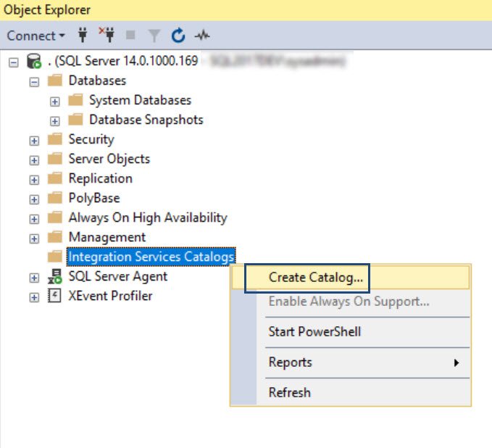Image resolution: width=492 pixels, height=448 pixels.
Task: Select the Server Objects node
Action: [x=109, y=159]
